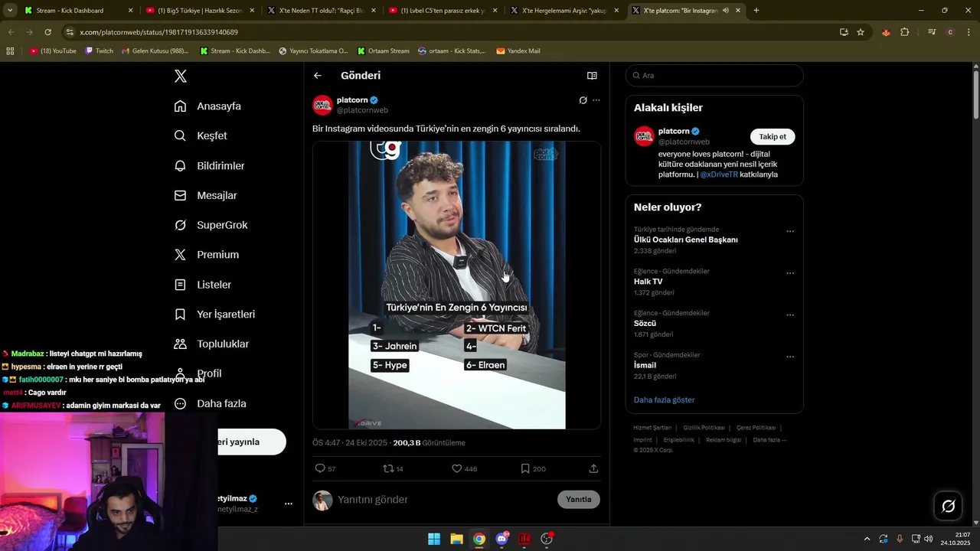Open floating Grok button at bottom right

click(x=948, y=506)
